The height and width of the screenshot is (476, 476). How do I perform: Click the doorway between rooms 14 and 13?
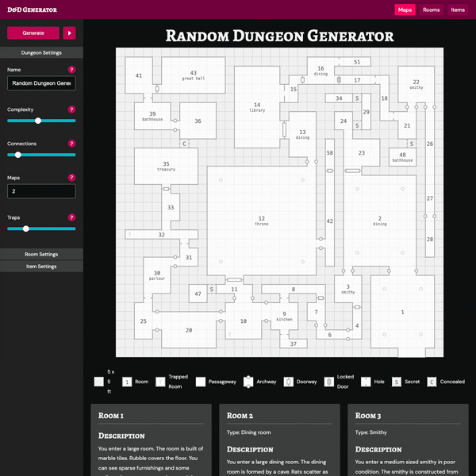click(284, 129)
